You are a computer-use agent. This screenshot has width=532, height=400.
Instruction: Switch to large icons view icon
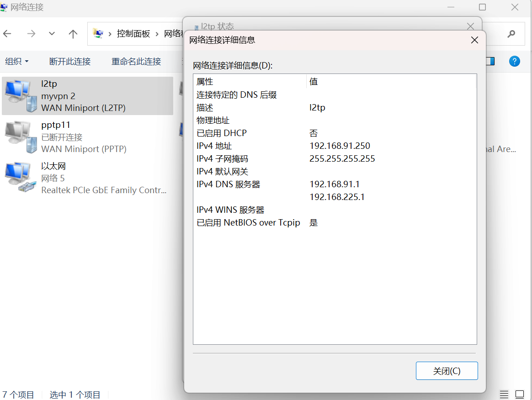coord(520,394)
